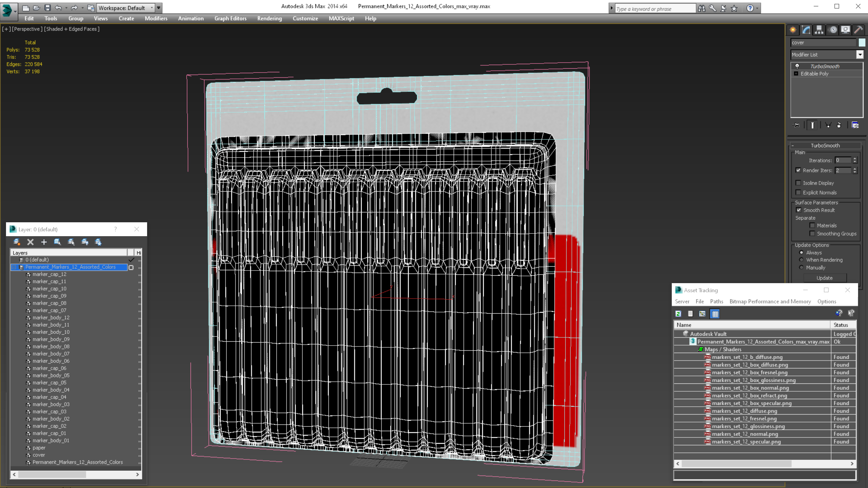
Task: Click the Layers column header
Action: (69, 253)
